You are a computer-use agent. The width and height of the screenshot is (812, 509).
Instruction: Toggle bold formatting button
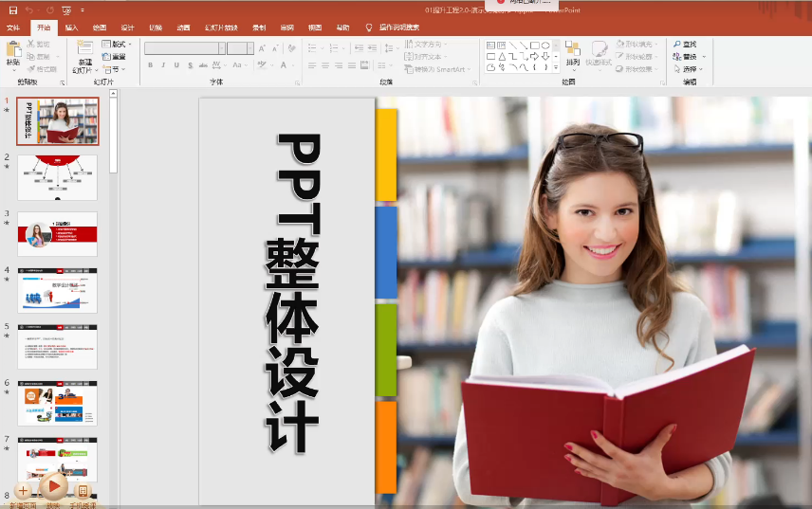point(150,65)
